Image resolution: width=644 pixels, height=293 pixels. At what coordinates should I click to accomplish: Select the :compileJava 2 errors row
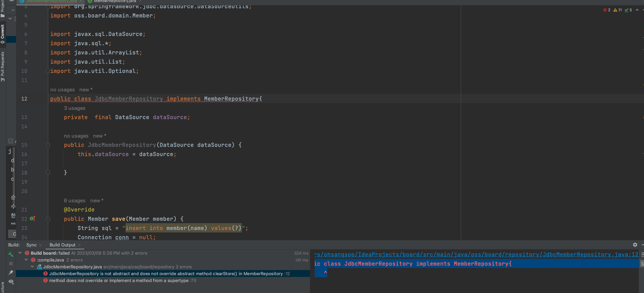coord(163,260)
